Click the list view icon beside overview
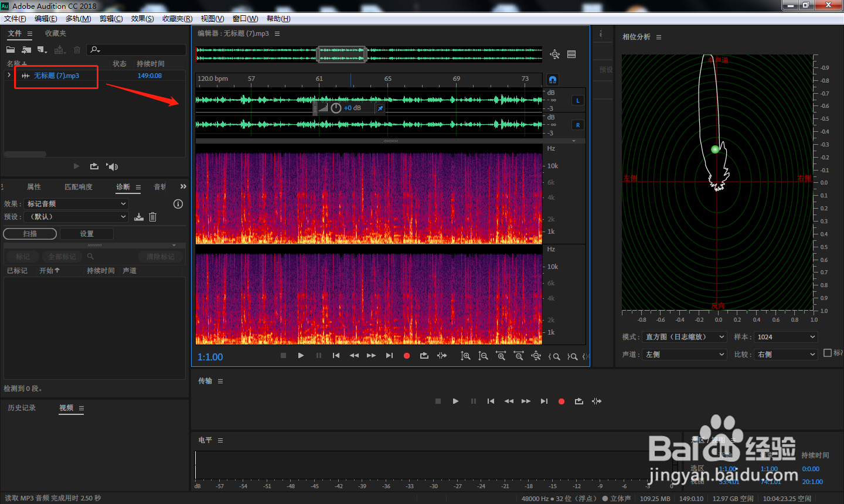The height and width of the screenshot is (504, 844). (571, 55)
